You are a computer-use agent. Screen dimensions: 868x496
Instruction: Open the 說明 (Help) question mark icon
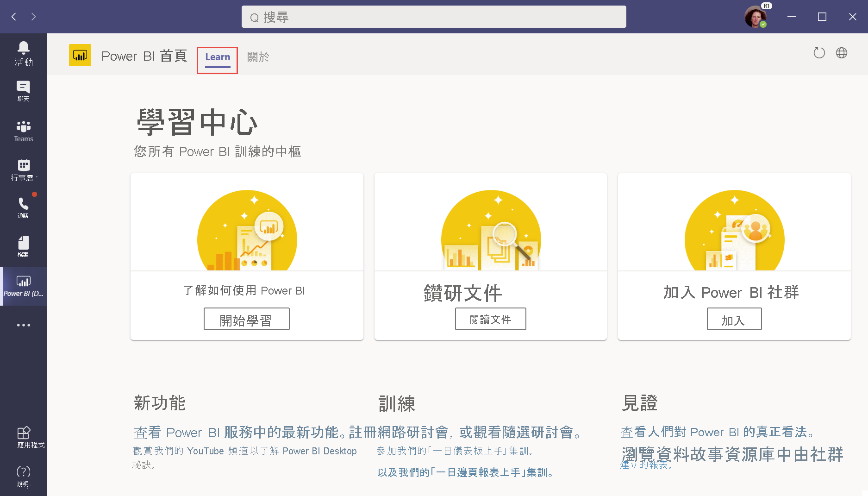click(24, 477)
